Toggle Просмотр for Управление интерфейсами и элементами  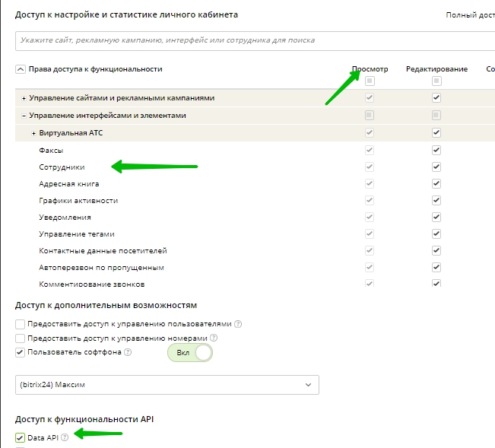370,115
